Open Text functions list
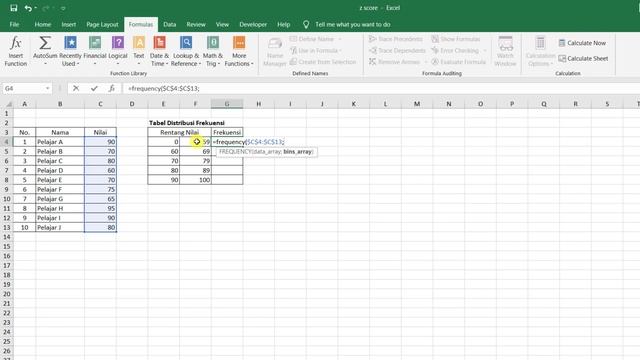This screenshot has height=360, width=640. click(x=139, y=51)
